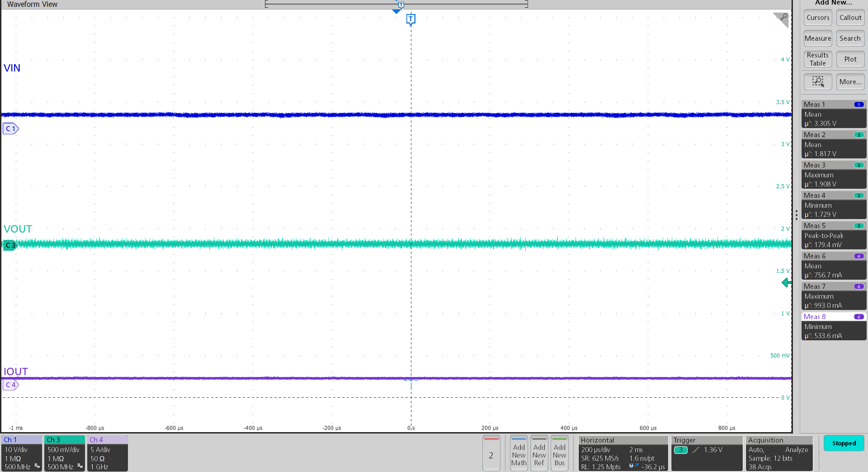Click the Stopped run/stop button
Screen dimensions: 868x472
(x=844, y=443)
